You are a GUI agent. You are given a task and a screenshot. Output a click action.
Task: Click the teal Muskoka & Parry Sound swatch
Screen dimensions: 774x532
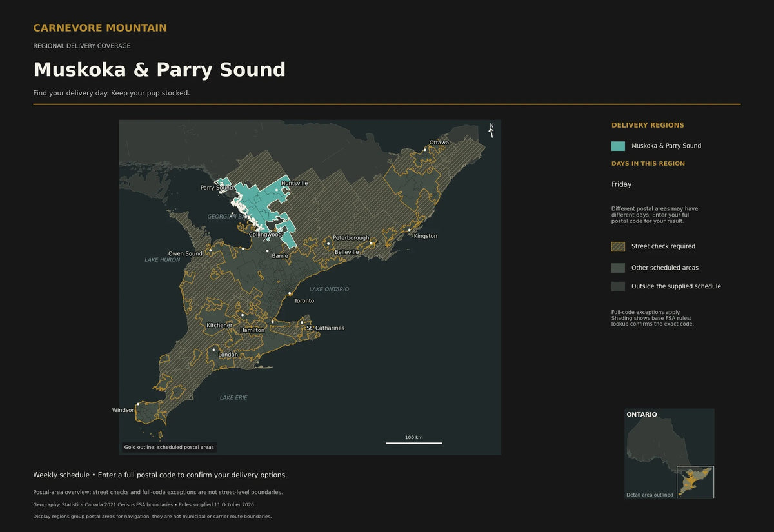coord(618,146)
